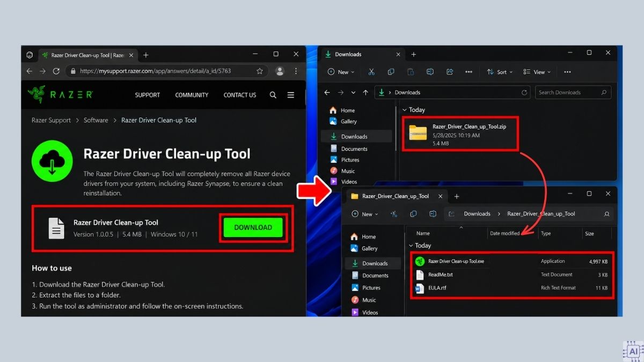Open a new browser tab
Viewport: 644px width, 362px height.
[146, 55]
